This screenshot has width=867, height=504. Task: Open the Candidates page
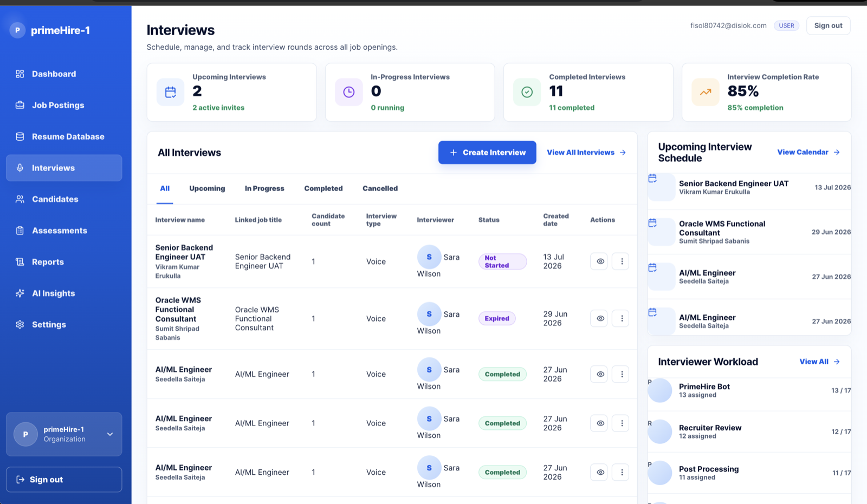click(64, 199)
